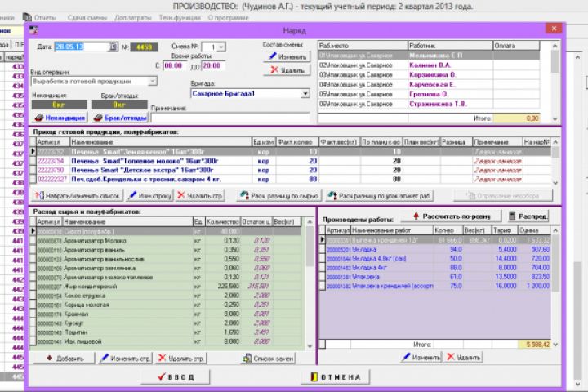The width and height of the screenshot is (588, 392).
Task: Click the row selector for Упаковка крендельков
Action: pos(322,286)
